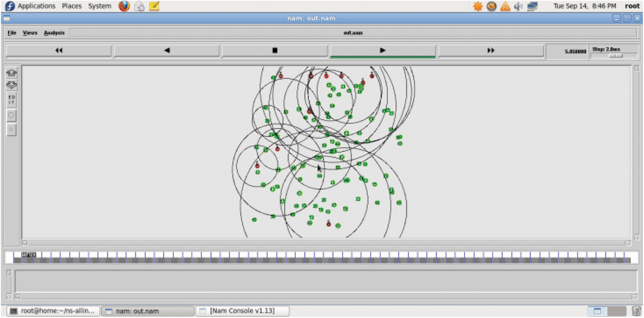Click the fast forward button
Screen dimensions: 644x318
[491, 50]
